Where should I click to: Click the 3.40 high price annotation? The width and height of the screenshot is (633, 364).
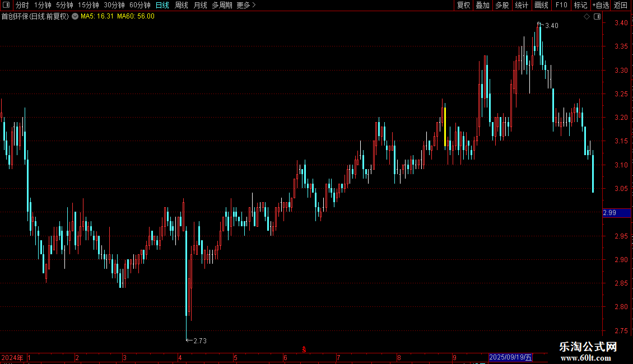coord(551,26)
